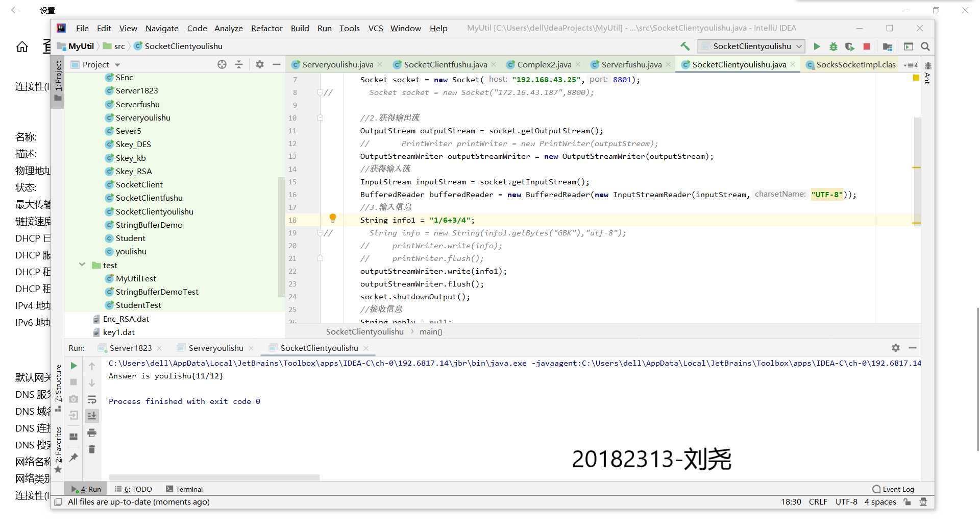Fold the comment block at line 8
Screen dimensions: 980x526
click(320, 92)
